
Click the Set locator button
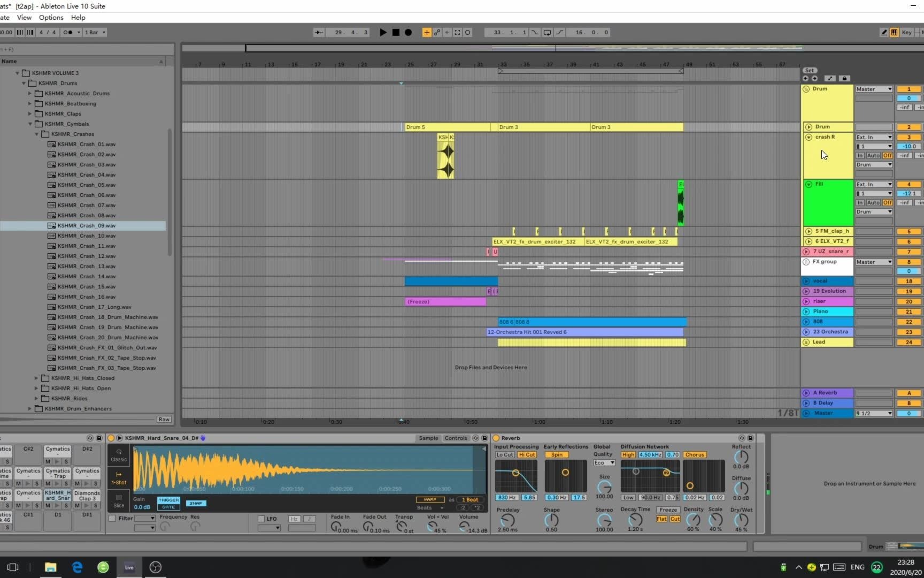point(810,70)
